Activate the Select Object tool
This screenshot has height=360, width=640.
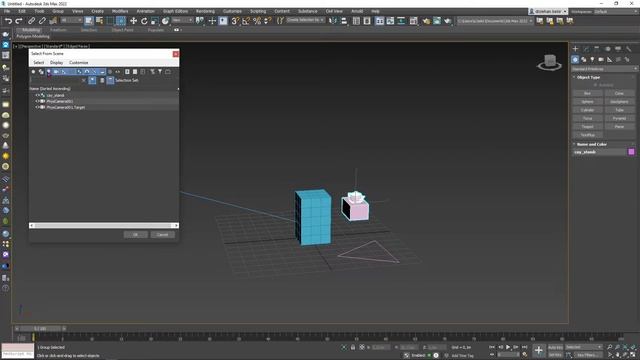point(89,21)
